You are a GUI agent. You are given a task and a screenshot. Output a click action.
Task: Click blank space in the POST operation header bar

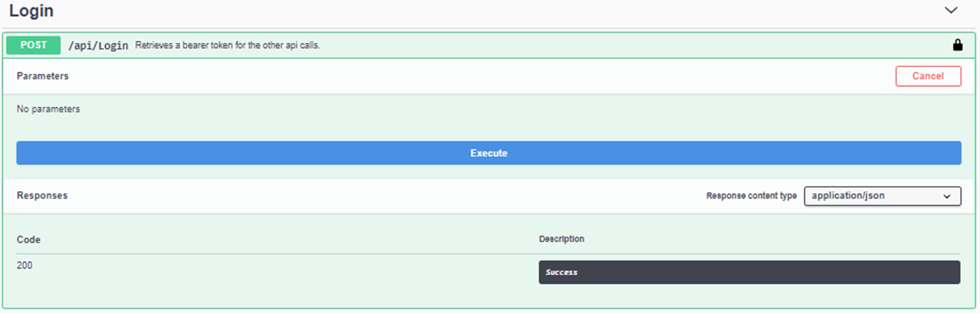pos(605,45)
